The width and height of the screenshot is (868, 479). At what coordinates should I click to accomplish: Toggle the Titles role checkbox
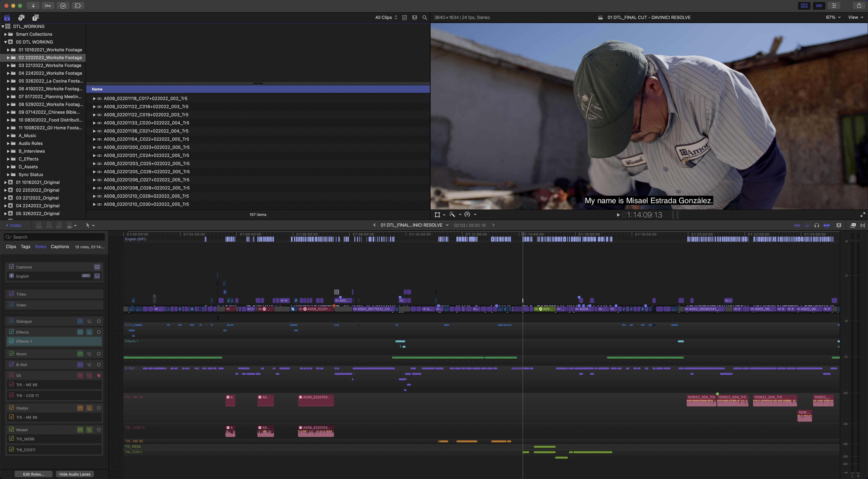tap(12, 294)
